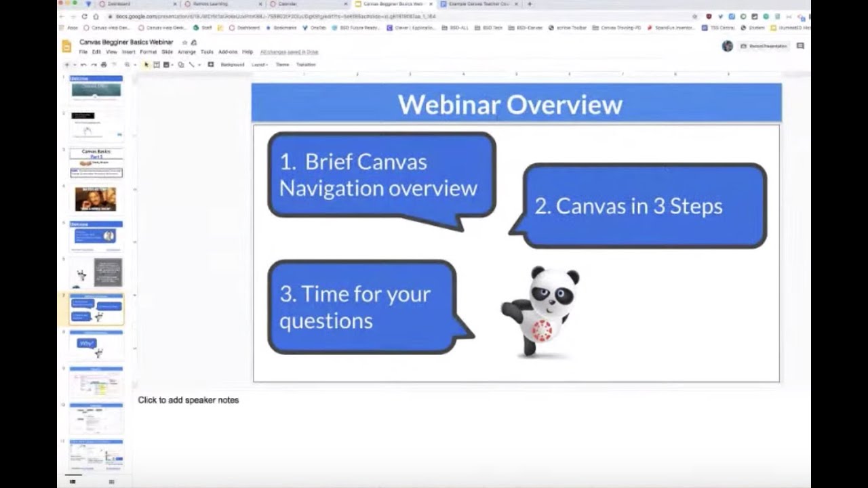The width and height of the screenshot is (868, 488).
Task: Select the Why? slide thumbnail
Action: (x=96, y=345)
